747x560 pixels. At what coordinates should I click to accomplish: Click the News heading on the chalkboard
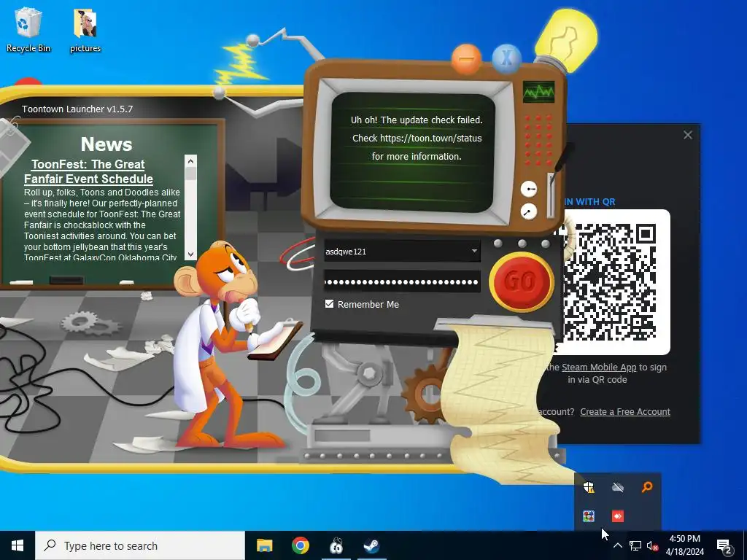point(107,144)
